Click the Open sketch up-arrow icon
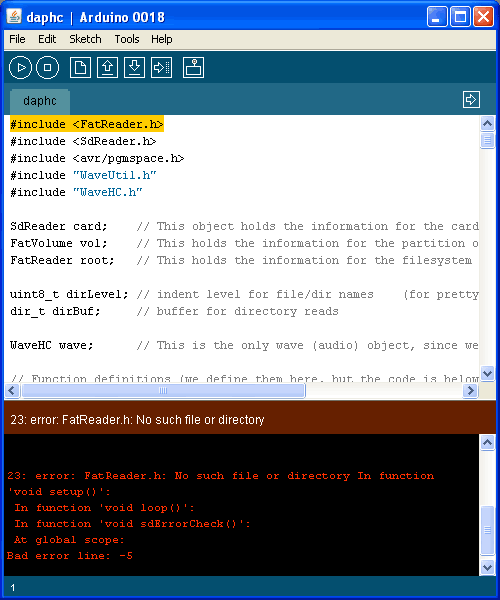The image size is (500, 600). click(x=107, y=68)
